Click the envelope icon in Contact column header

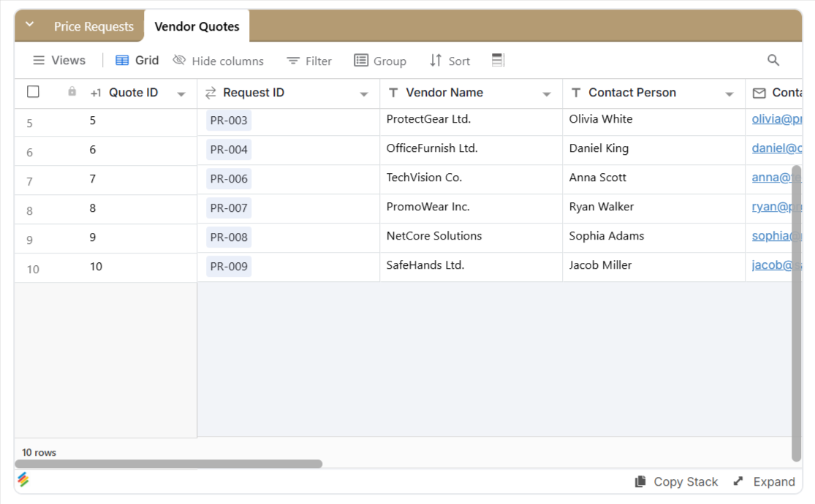[x=759, y=93]
